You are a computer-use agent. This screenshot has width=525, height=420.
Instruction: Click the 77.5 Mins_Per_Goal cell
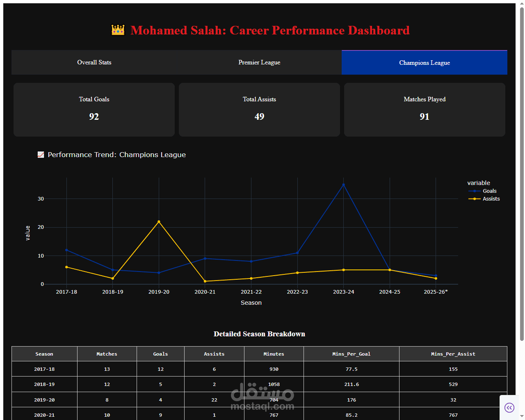(x=352, y=369)
